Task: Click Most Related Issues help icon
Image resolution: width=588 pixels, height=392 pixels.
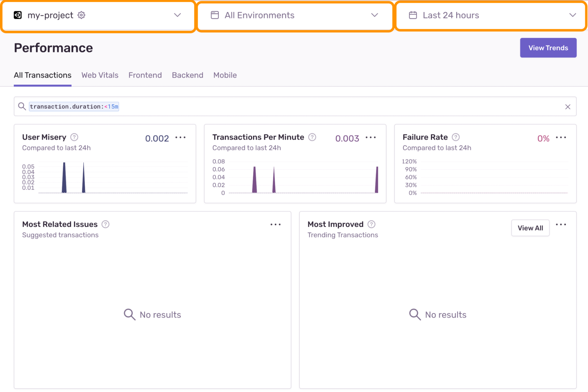Action: 105,224
